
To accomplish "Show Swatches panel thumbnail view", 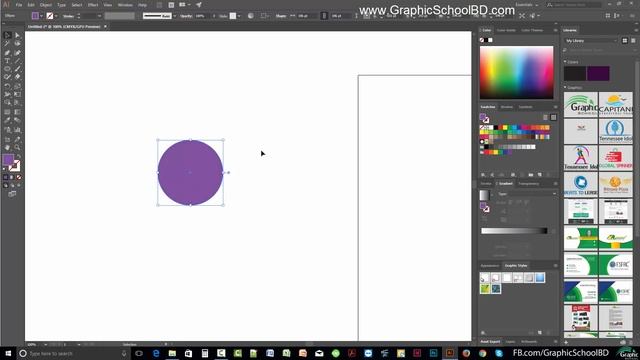I will click(553, 118).
